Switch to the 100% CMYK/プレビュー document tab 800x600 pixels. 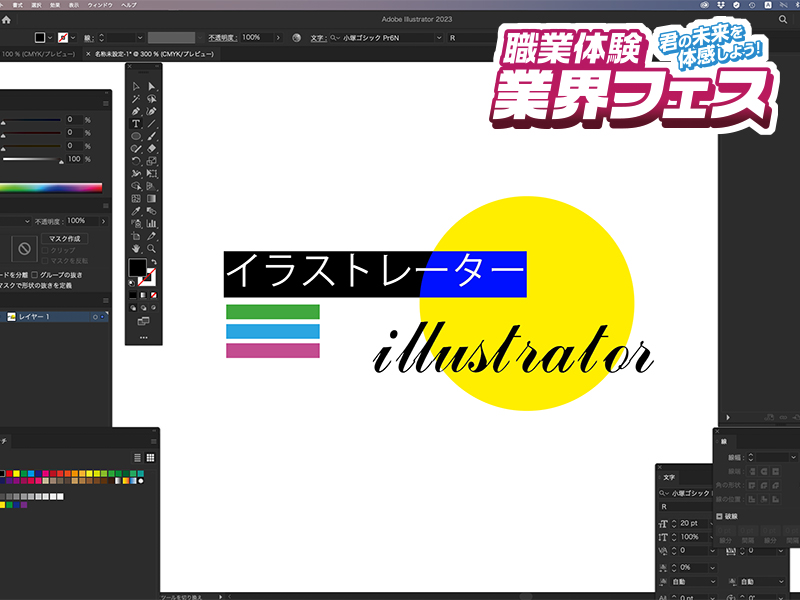coord(38,54)
